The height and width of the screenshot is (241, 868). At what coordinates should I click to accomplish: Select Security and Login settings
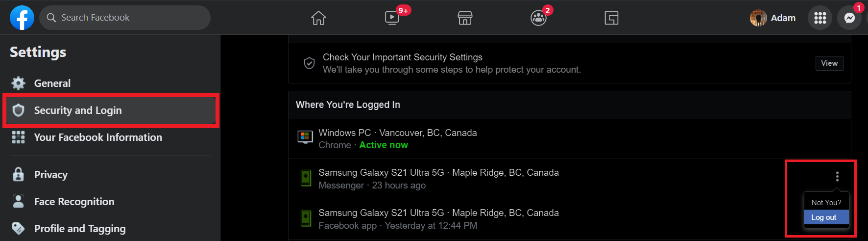tap(78, 110)
